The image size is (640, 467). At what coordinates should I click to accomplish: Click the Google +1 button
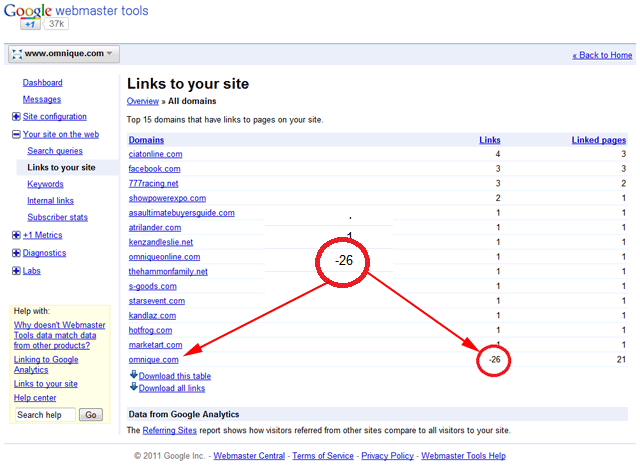(x=30, y=24)
